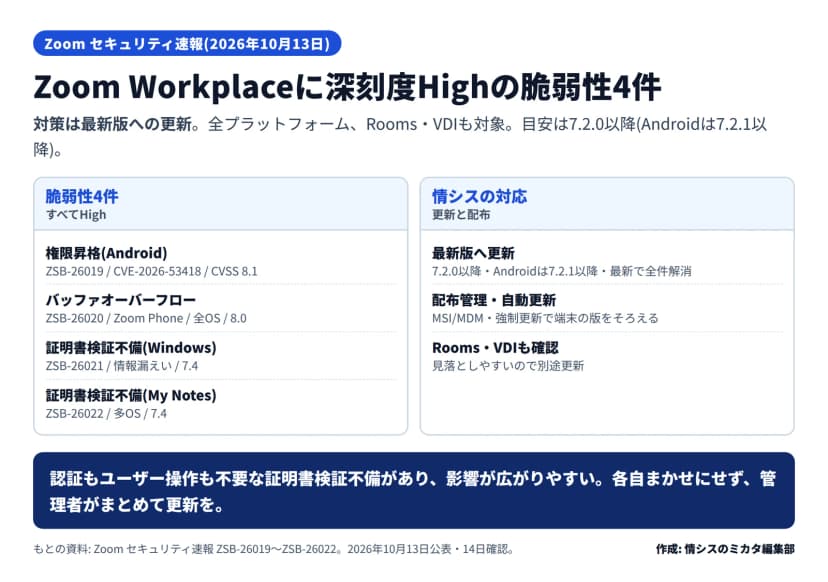828x582 pixels.
Task: Click the '配布管理・自動更新' item title
Action: coord(494,300)
